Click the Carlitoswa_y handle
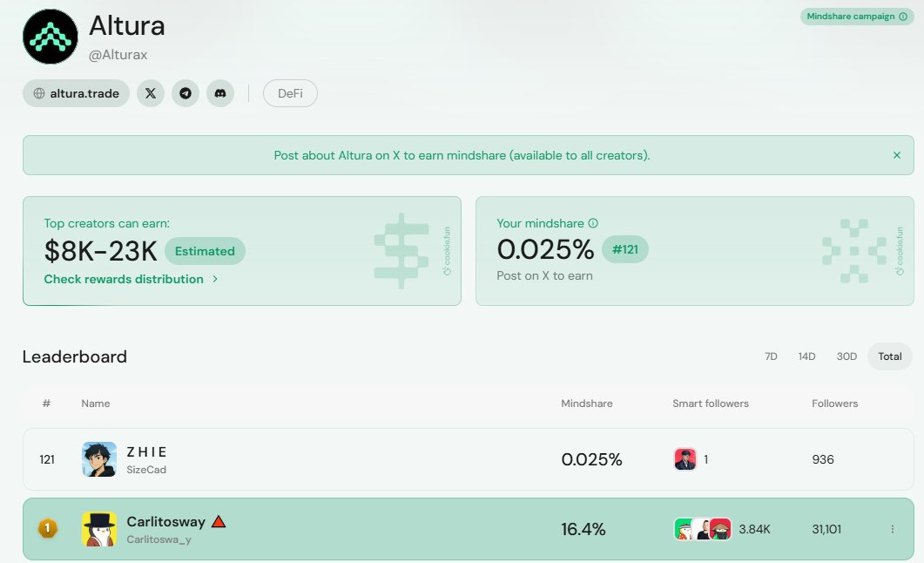 (x=159, y=539)
